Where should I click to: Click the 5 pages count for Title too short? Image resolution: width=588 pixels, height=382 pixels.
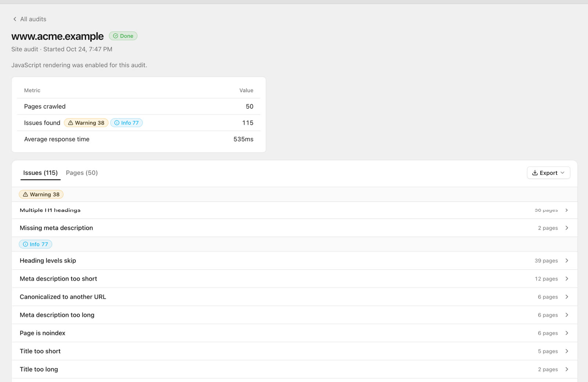click(548, 351)
